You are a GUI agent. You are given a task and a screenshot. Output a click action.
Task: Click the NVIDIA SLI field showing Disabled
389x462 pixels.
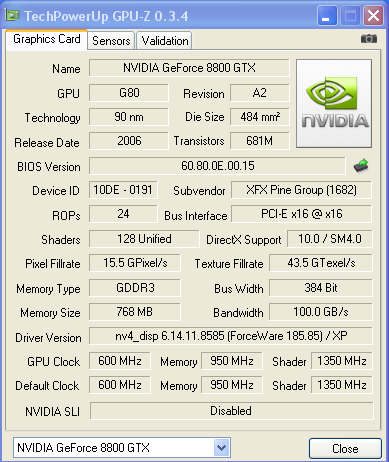[x=231, y=411]
